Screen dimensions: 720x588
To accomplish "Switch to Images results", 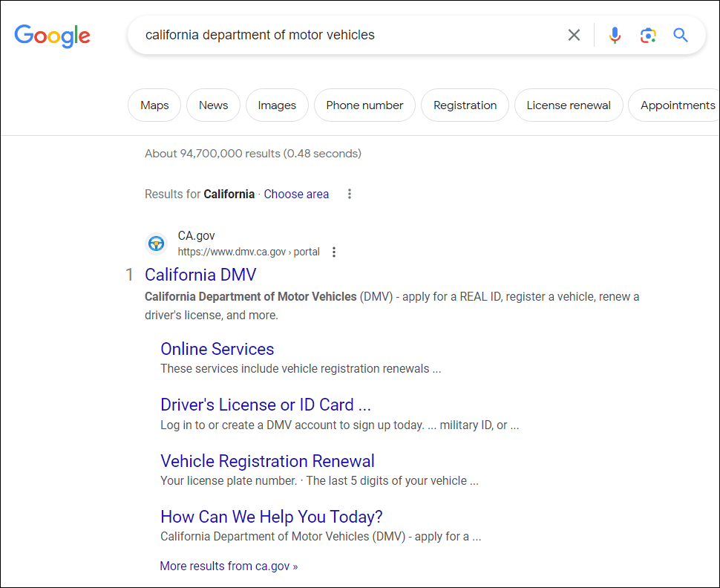I will point(277,105).
